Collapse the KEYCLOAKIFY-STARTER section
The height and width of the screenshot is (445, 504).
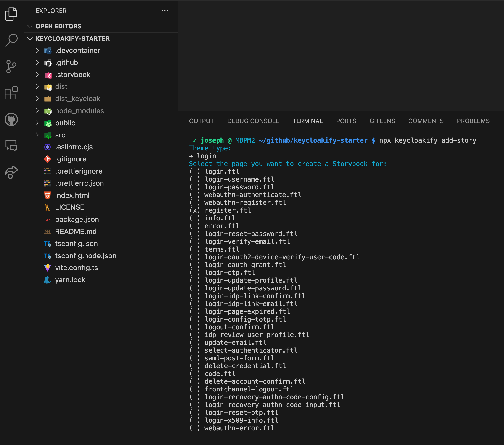tap(72, 38)
